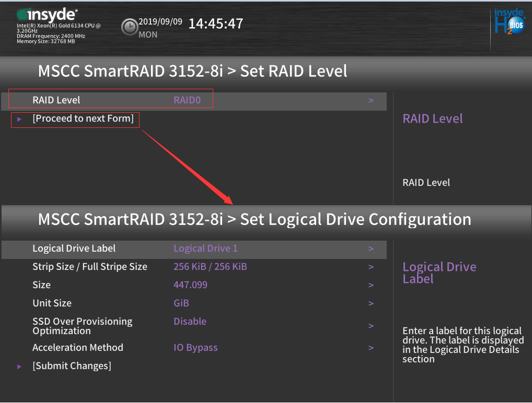Click the date 2019/09/09
Viewport: 532px width, 403px height.
(x=160, y=22)
